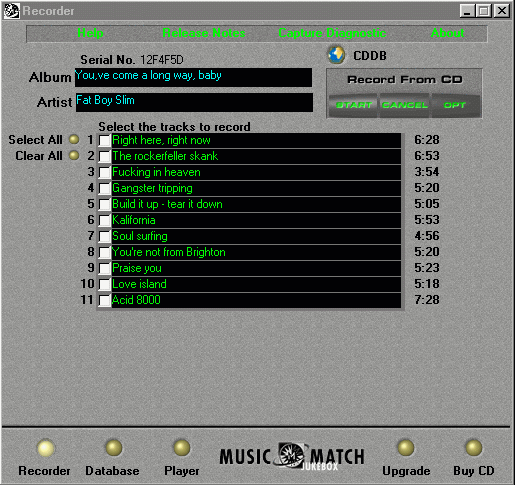
Task: Click the MusicMatch Jukebox logo
Action: pos(292,456)
